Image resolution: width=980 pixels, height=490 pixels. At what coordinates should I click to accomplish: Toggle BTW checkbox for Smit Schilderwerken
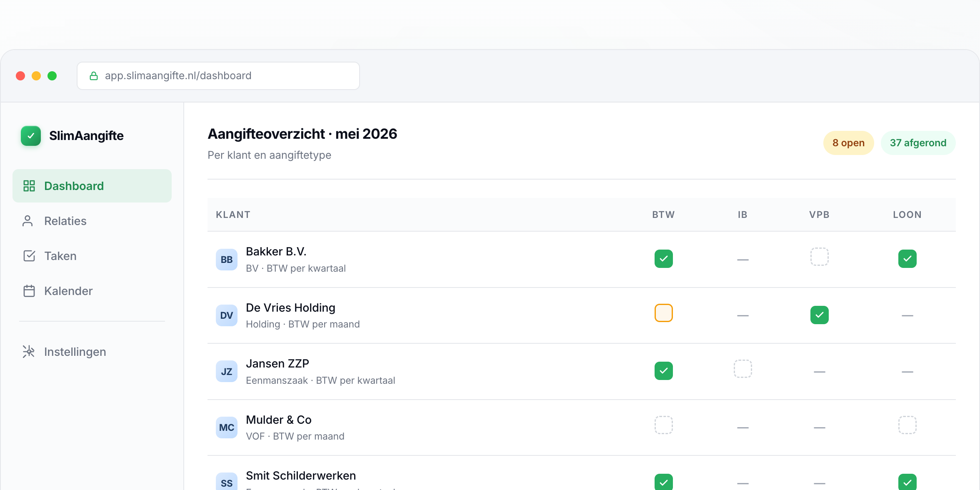(x=664, y=482)
